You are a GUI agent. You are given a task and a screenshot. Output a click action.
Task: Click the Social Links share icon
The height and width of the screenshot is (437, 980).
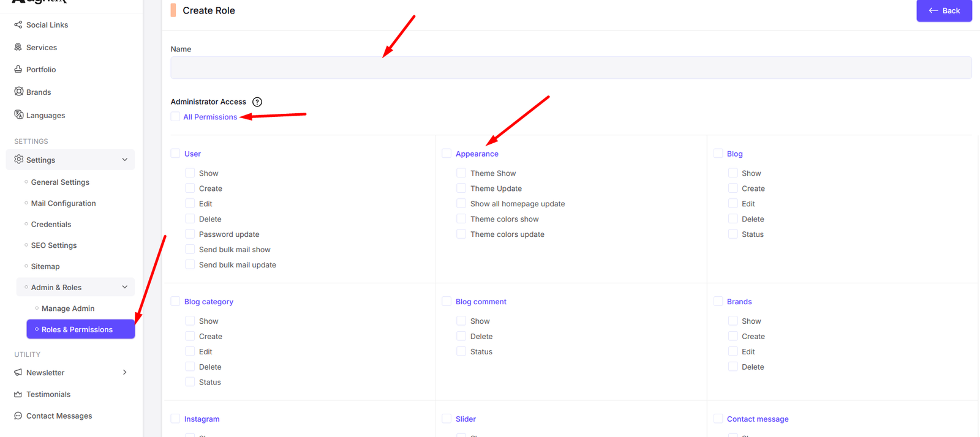point(18,24)
